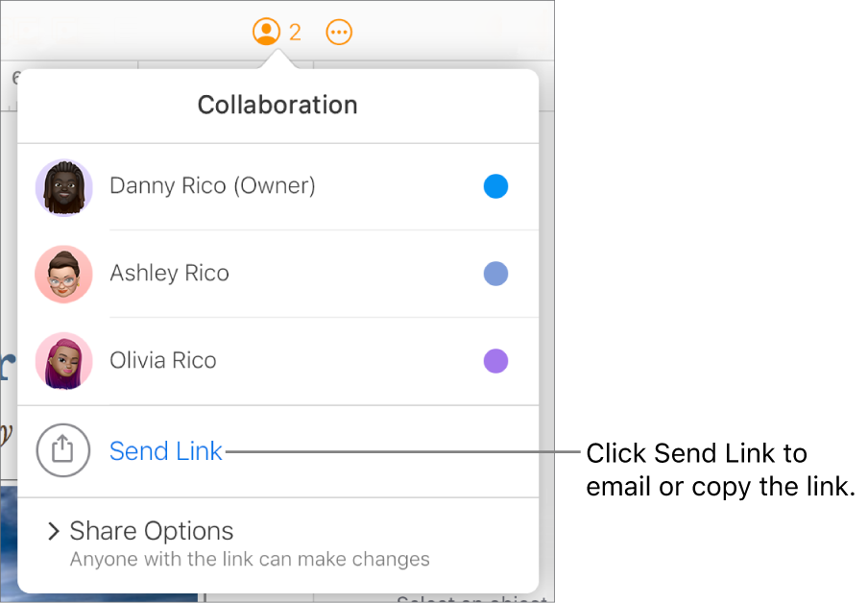Click the orange person icon in the toolbar
The image size is (868, 603).
pos(266,32)
